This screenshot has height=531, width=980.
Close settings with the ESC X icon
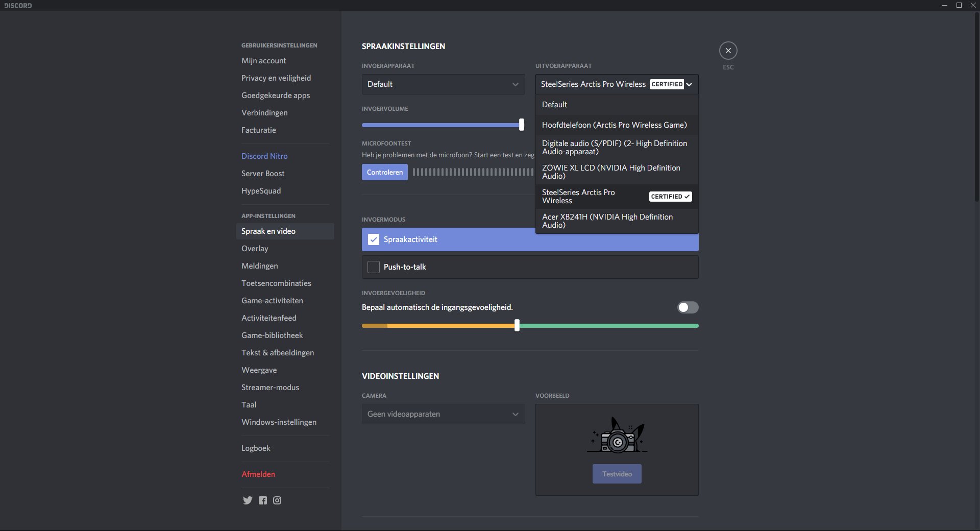pyautogui.click(x=728, y=51)
